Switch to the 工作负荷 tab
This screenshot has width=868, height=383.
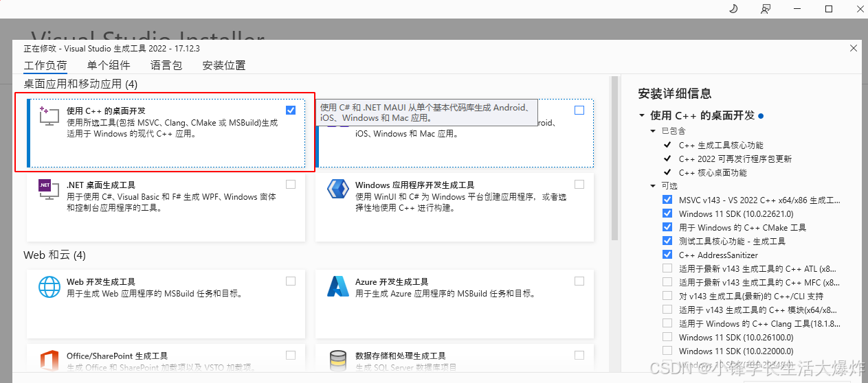pyautogui.click(x=45, y=65)
